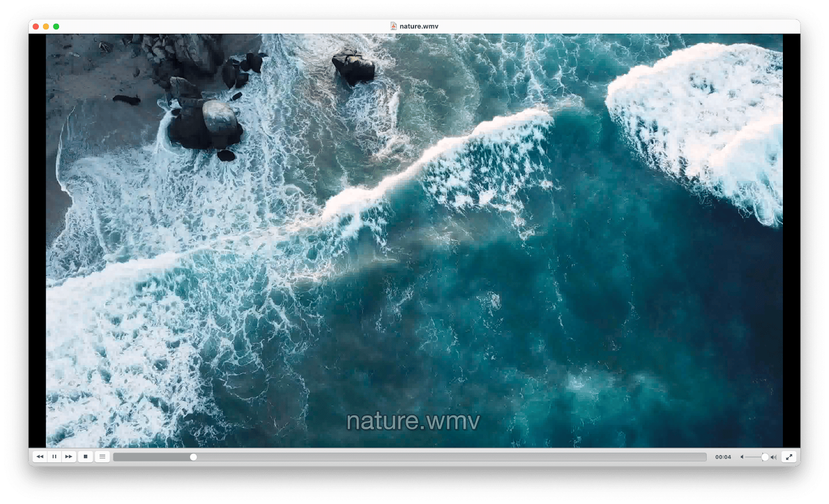
Task: Click the seek bar's remaining track
Action: coord(451,457)
